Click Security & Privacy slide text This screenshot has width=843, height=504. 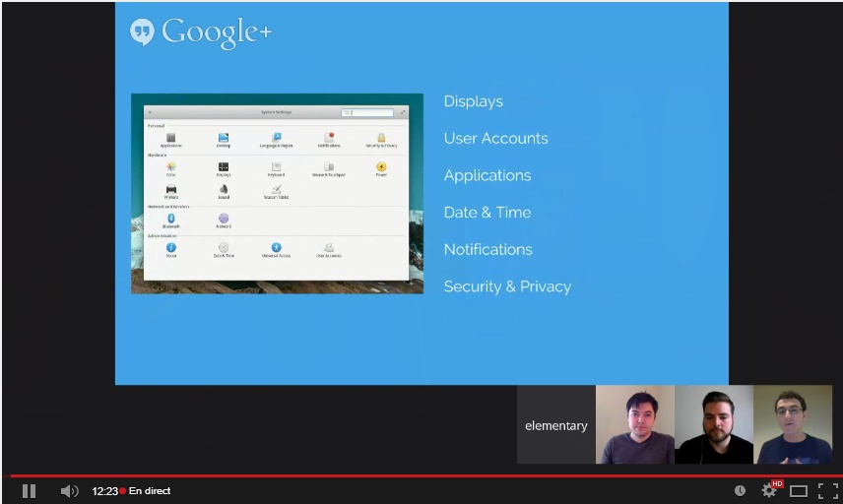pos(507,286)
